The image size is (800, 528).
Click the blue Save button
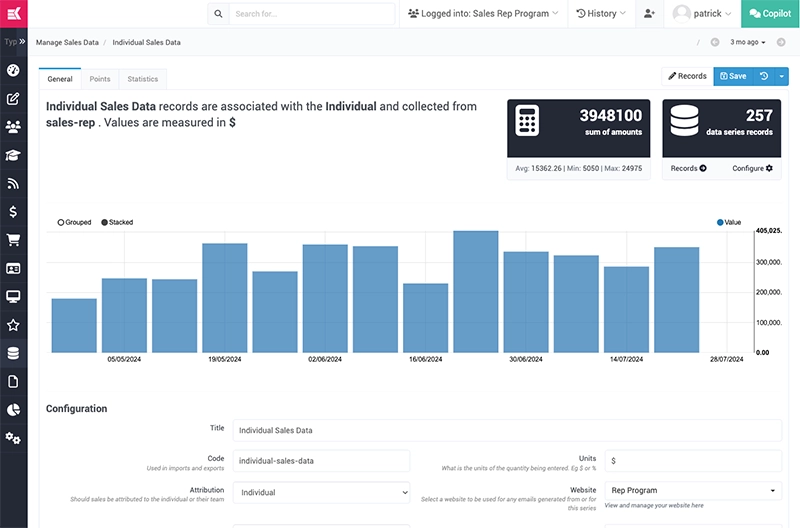point(733,76)
